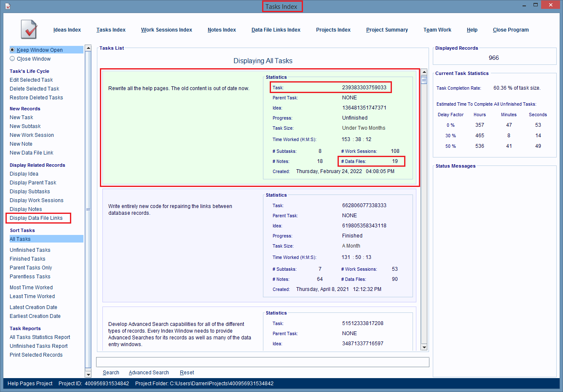Screen dimensions: 563x392
Task: Click the sidebar scrollbar down arrow
Action: 88,374
